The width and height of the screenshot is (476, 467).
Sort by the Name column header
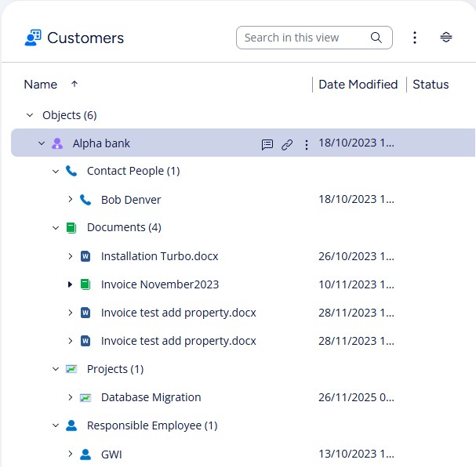coord(41,85)
